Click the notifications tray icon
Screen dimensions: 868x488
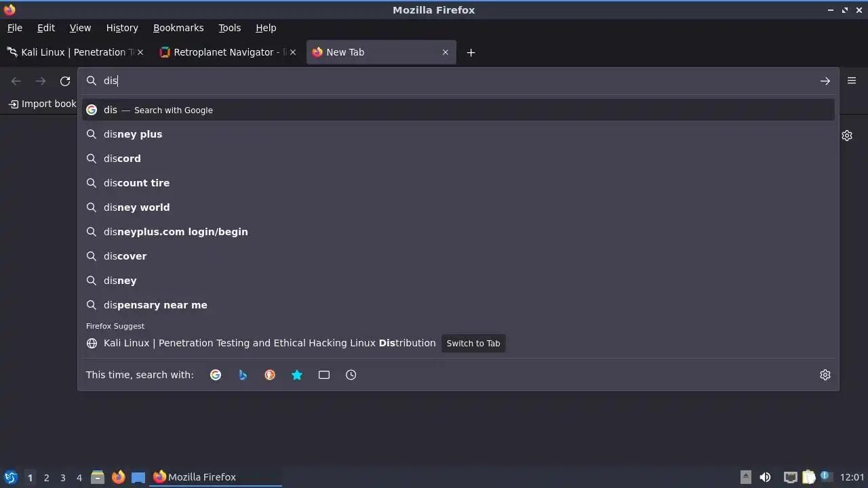click(826, 476)
